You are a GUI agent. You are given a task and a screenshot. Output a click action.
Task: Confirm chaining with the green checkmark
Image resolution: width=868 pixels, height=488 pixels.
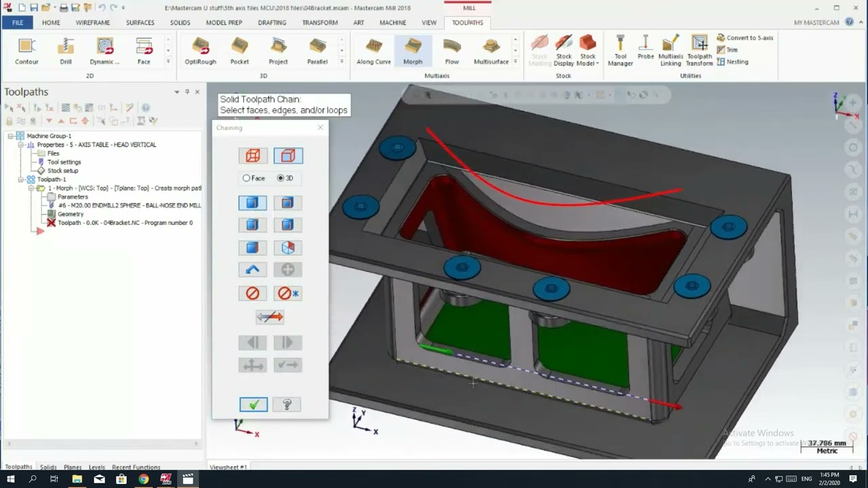pos(254,405)
